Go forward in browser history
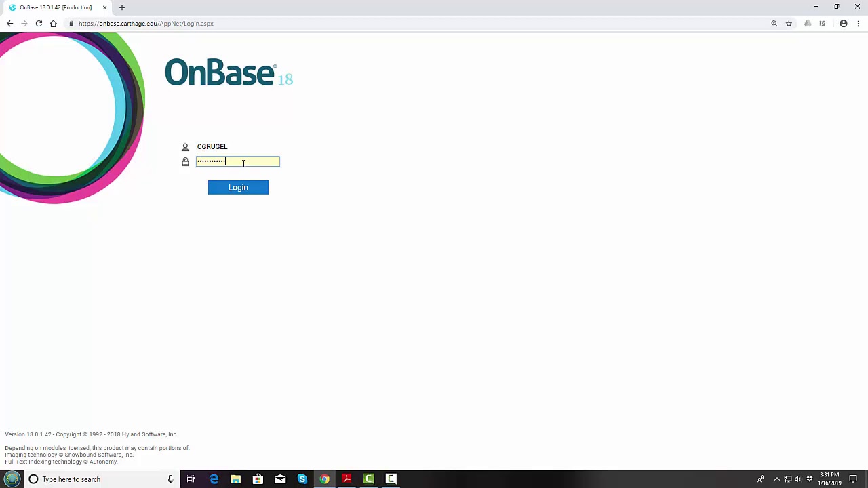 tap(24, 24)
